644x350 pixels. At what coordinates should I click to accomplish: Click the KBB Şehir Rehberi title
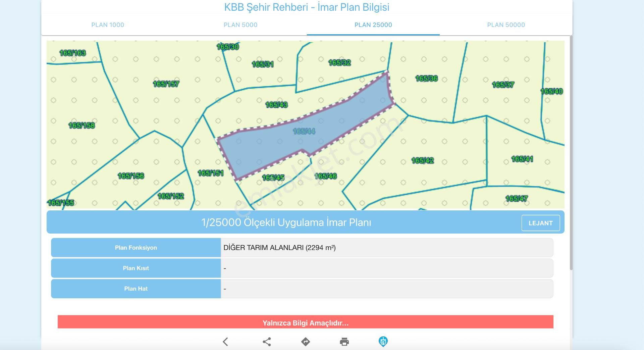(307, 7)
